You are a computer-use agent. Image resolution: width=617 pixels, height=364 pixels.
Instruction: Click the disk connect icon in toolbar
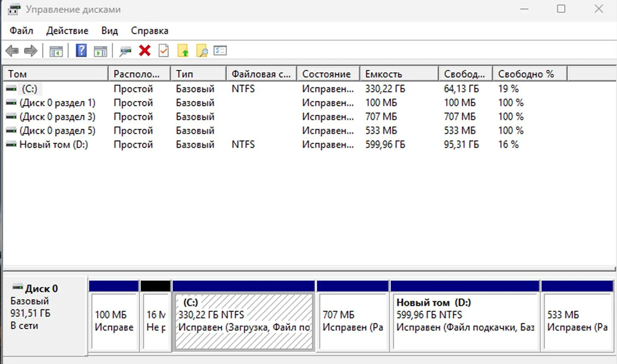click(126, 51)
